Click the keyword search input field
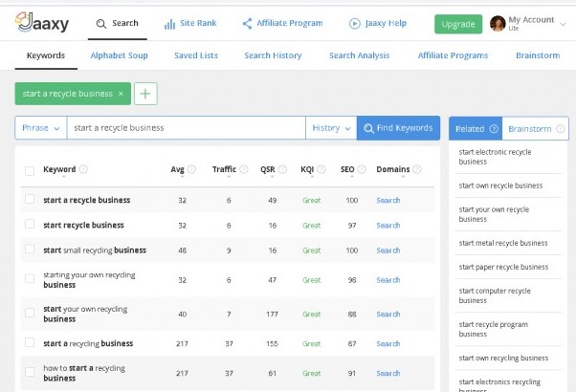This screenshot has height=392, width=576. 187,128
